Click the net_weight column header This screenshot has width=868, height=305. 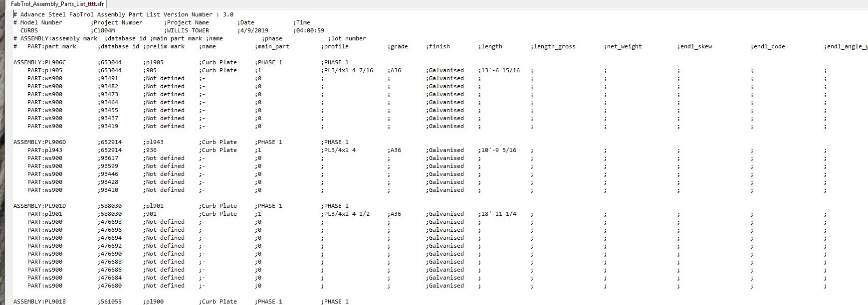click(625, 46)
